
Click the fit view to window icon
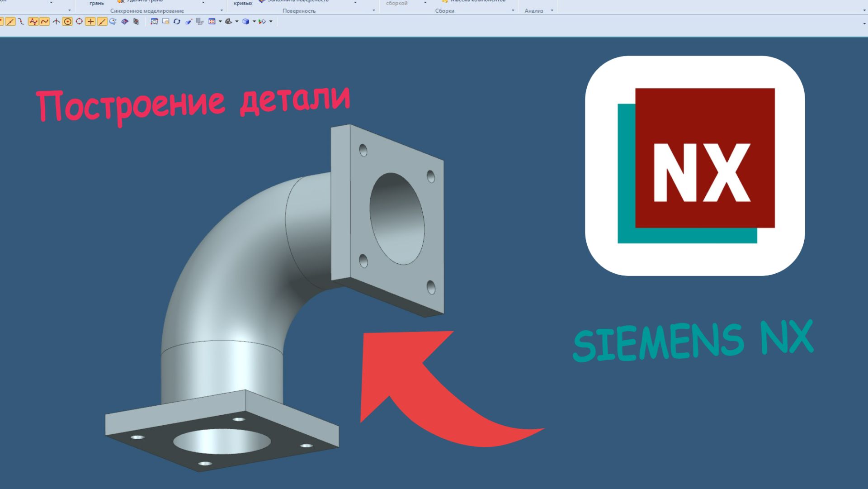pos(154,21)
